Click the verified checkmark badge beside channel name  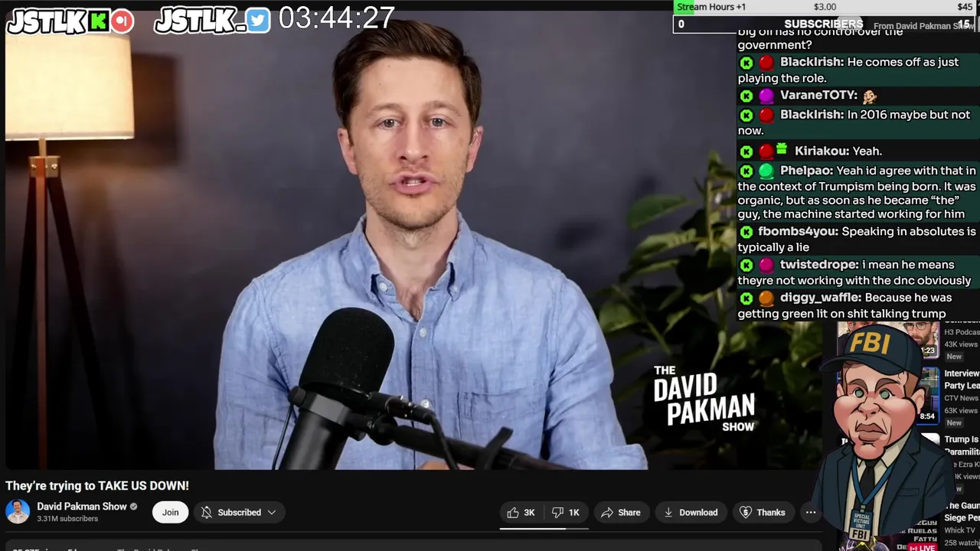coord(134,507)
